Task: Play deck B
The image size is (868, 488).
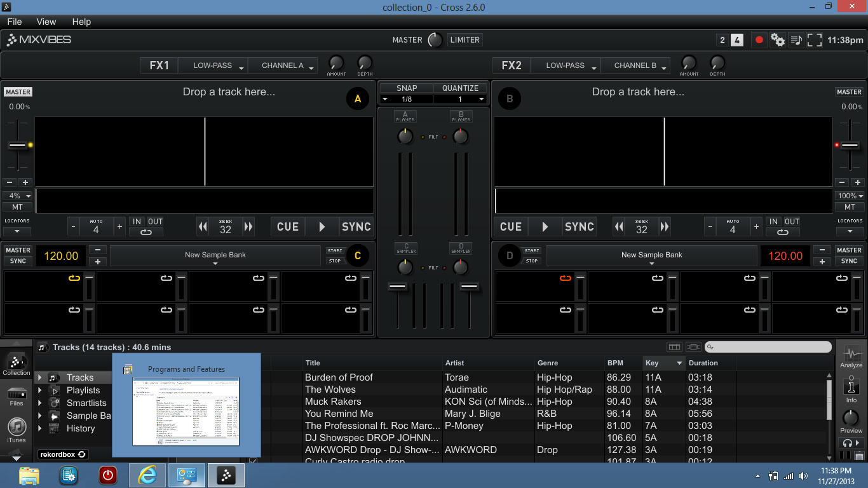Action: pos(545,226)
